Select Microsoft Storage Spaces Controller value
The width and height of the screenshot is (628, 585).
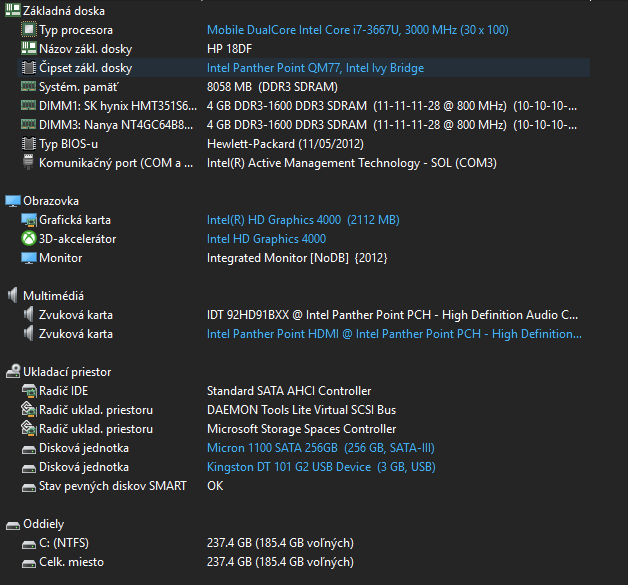coord(301,429)
